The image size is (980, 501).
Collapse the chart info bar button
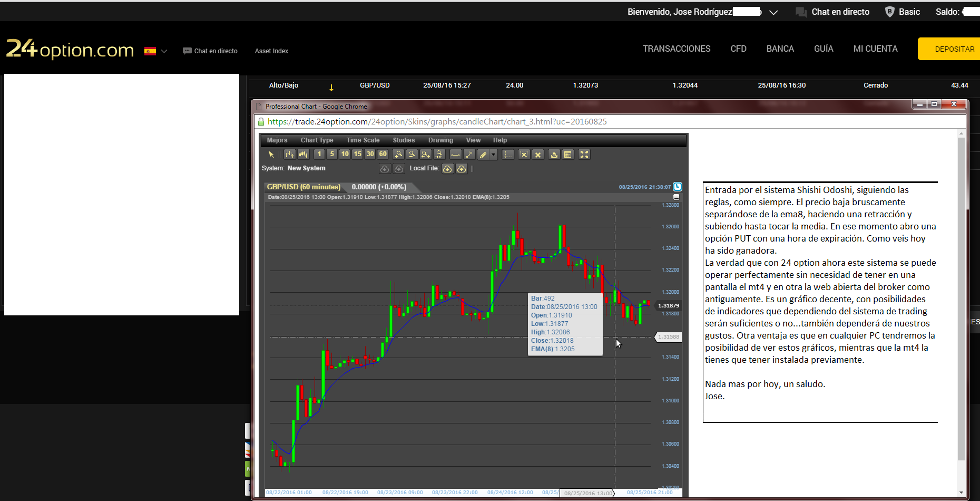tap(677, 197)
